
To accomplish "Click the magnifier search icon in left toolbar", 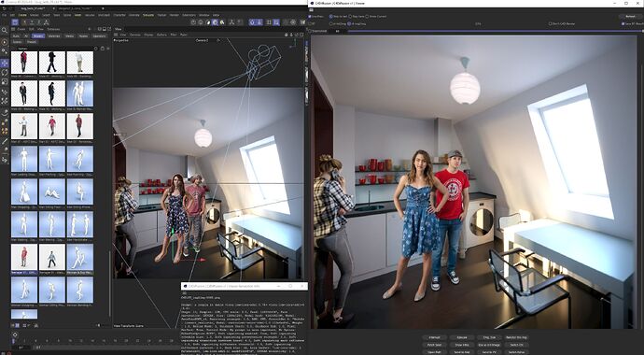I will coord(4,30).
